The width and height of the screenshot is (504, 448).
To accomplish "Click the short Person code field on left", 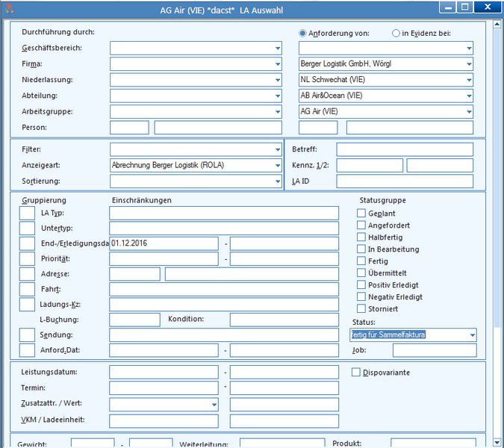I will (129, 127).
